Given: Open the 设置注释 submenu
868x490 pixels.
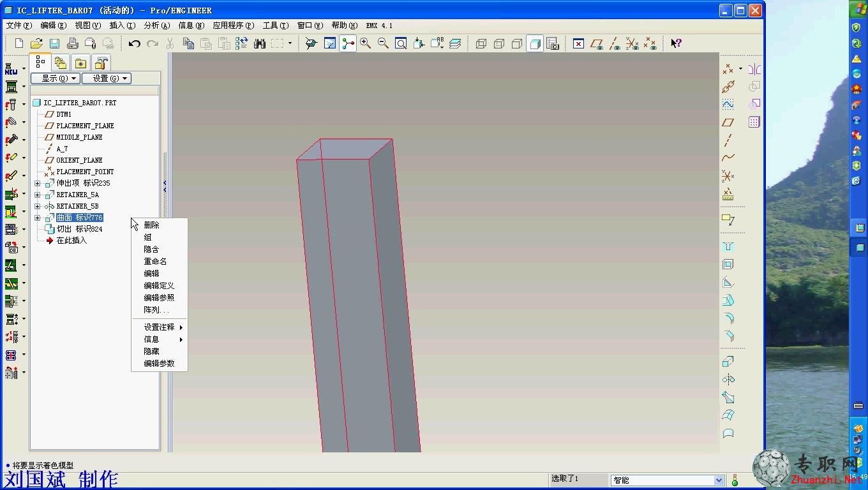Looking at the screenshot, I should click(x=160, y=327).
